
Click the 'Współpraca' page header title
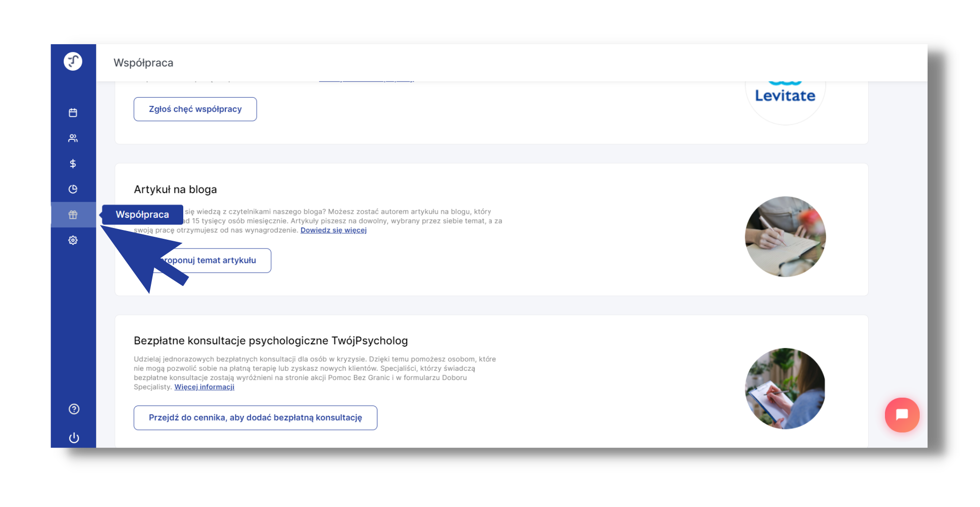[x=144, y=63]
